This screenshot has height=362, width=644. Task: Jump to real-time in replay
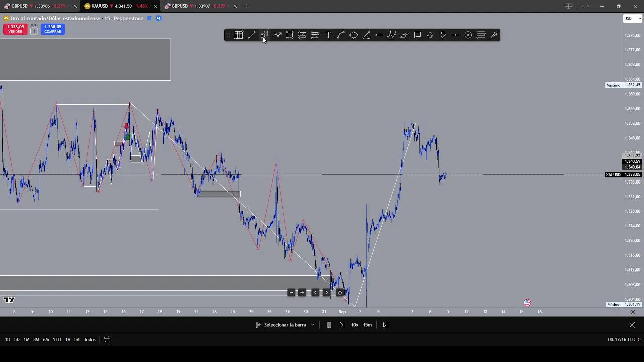(386, 325)
